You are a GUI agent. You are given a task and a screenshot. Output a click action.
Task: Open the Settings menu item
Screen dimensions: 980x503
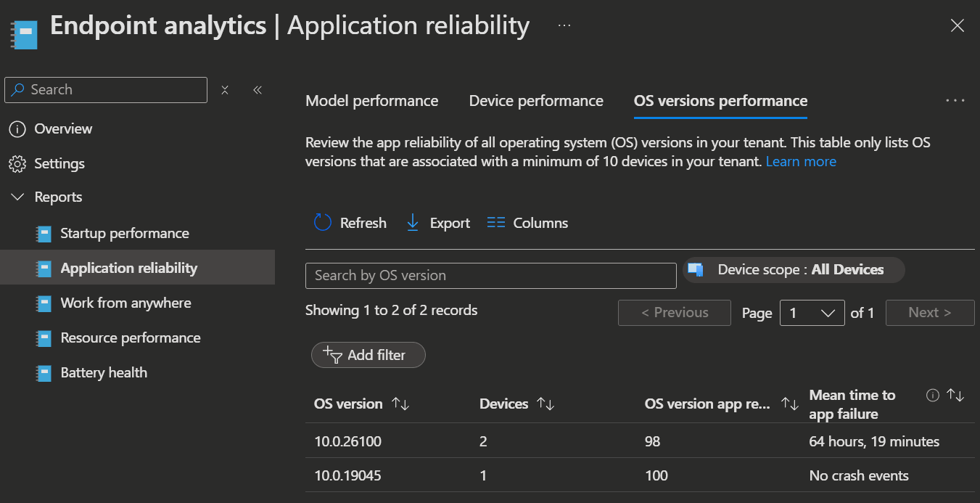click(59, 163)
